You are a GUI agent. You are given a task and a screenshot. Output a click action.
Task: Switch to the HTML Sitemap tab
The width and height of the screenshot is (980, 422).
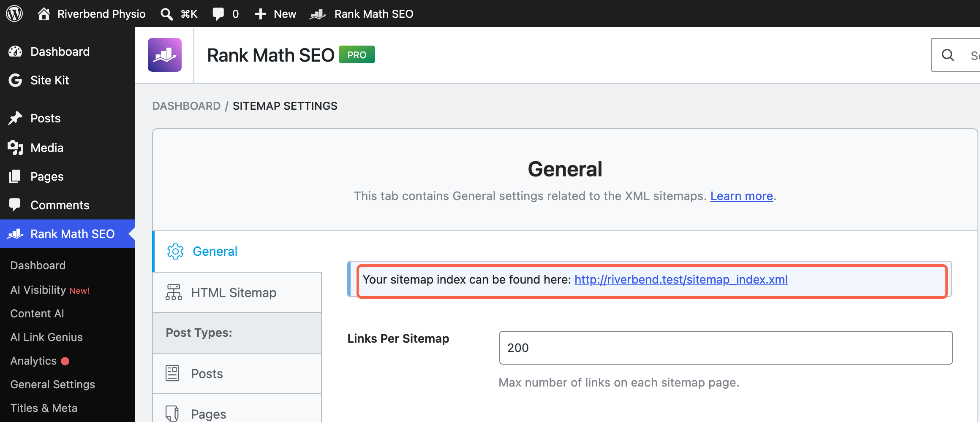coord(237,292)
